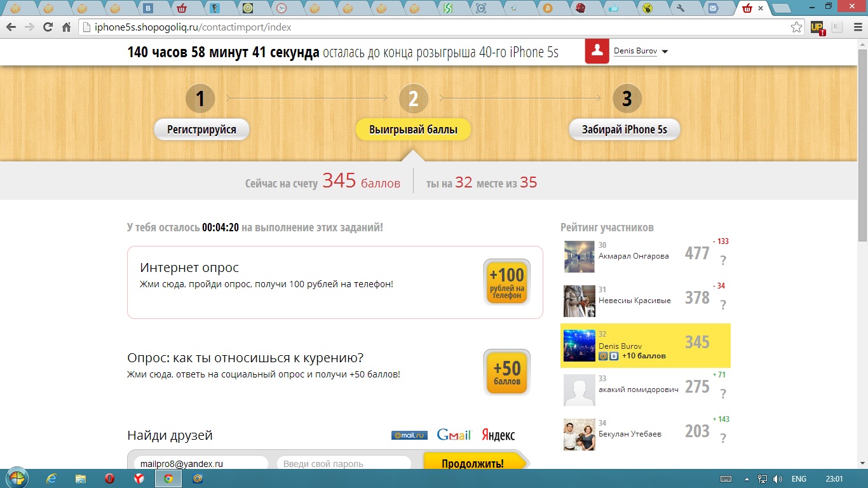Viewport: 868px width, 488px height.
Task: Click the question mark beside Акмарал Онгарова
Action: click(722, 261)
